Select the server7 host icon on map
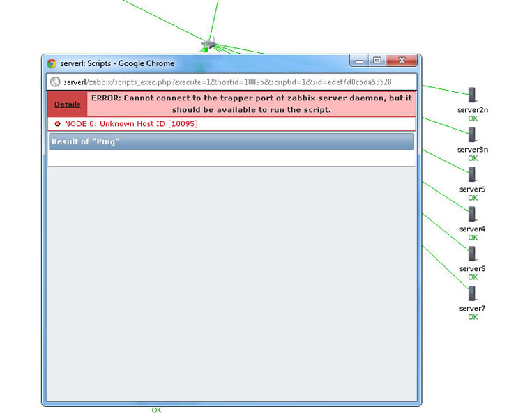Screen dimensions: 532x418 (x=472, y=293)
